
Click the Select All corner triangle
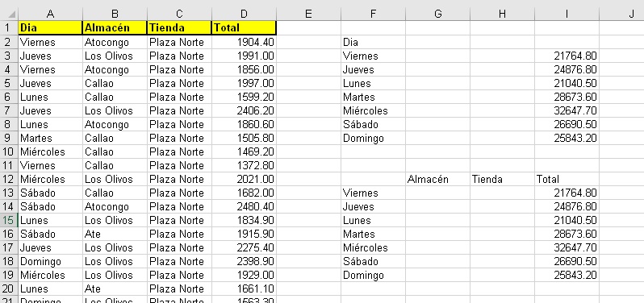(12, 15)
